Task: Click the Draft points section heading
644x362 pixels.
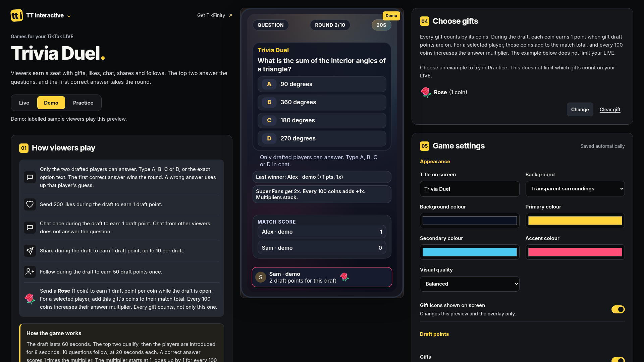Action: [434, 334]
